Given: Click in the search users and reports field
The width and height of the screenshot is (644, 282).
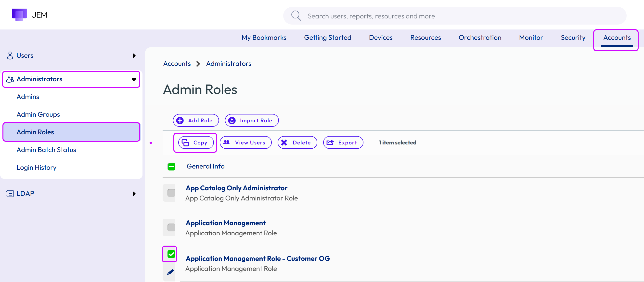Looking at the screenshot, I should click(x=454, y=16).
